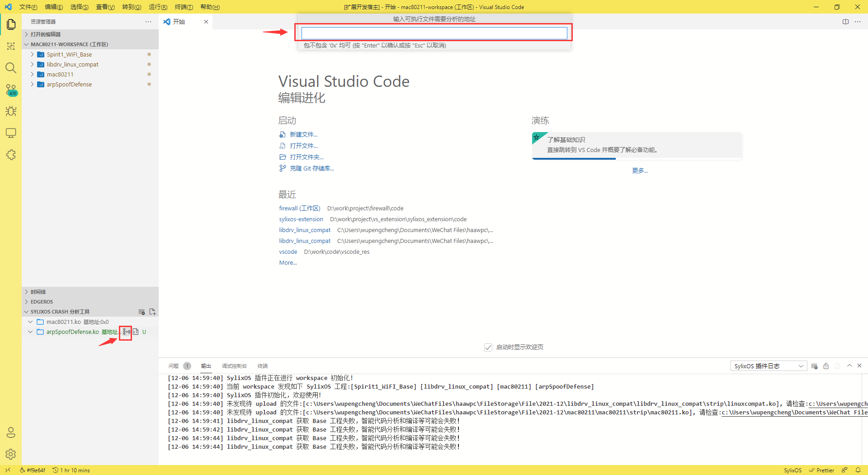
Task: Switch to the 问题 panel tab
Action: (174, 366)
